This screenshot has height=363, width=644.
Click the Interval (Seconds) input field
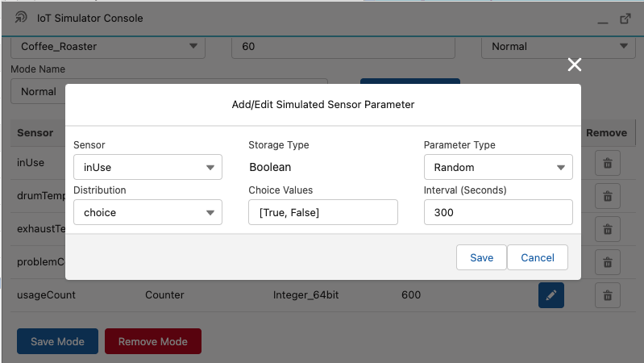coord(498,212)
